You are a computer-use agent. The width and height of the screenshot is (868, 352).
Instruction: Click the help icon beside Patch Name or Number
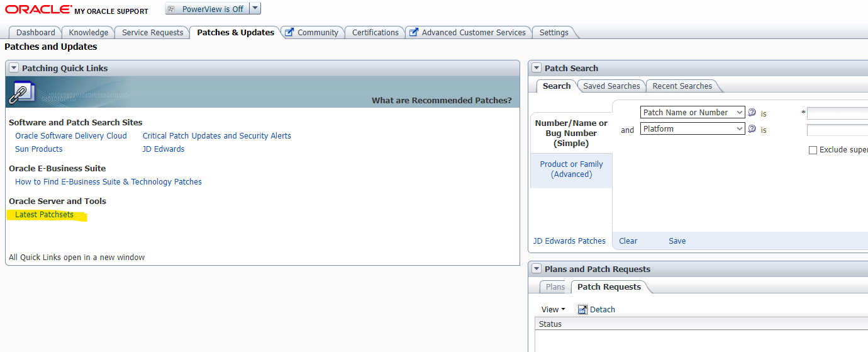click(752, 113)
